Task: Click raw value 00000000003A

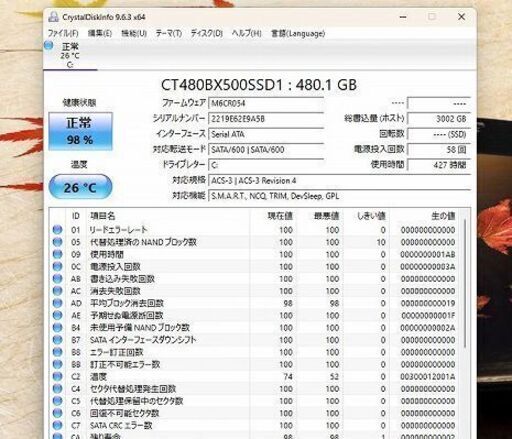Action: click(x=428, y=267)
